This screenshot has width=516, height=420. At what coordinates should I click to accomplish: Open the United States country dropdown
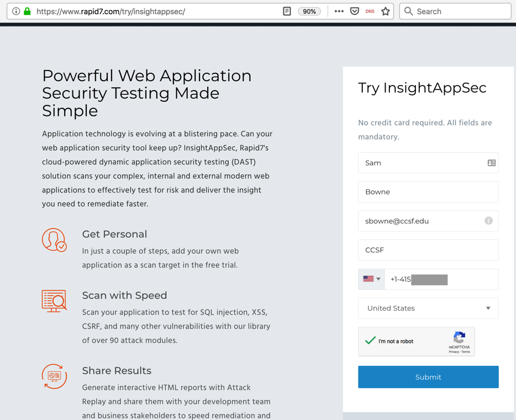click(x=428, y=309)
